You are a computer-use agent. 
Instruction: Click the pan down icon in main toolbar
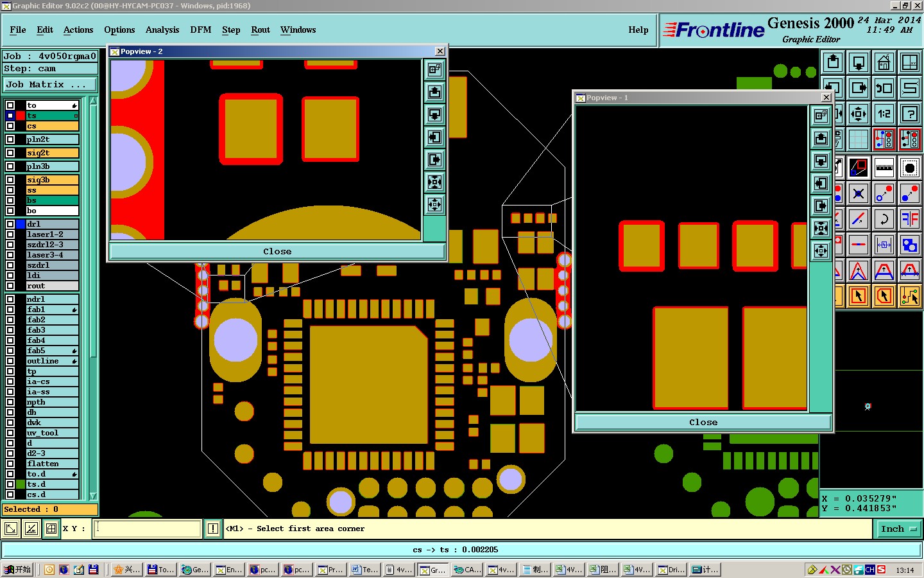coord(859,62)
